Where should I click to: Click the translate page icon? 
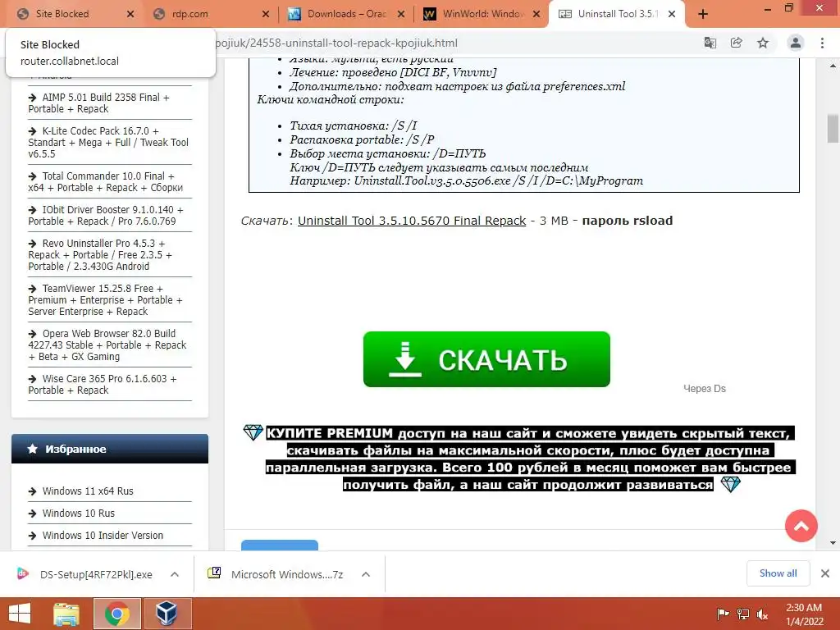710,43
